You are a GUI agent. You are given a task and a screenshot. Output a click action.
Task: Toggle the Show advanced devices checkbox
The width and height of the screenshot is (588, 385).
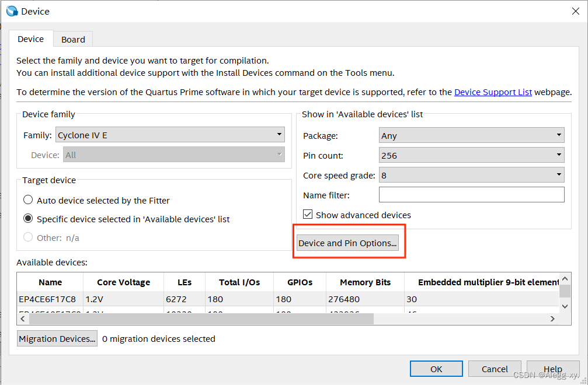tap(308, 215)
